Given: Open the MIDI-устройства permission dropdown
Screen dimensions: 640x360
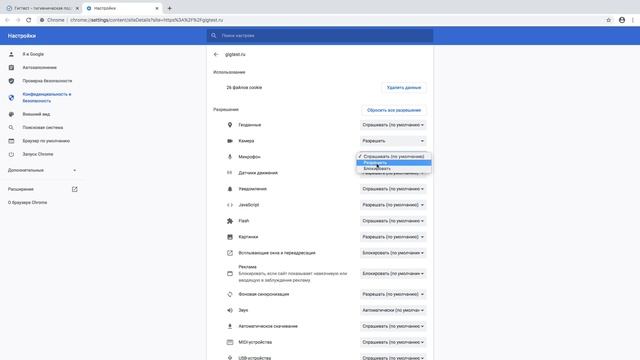Looking at the screenshot, I should (x=393, y=342).
